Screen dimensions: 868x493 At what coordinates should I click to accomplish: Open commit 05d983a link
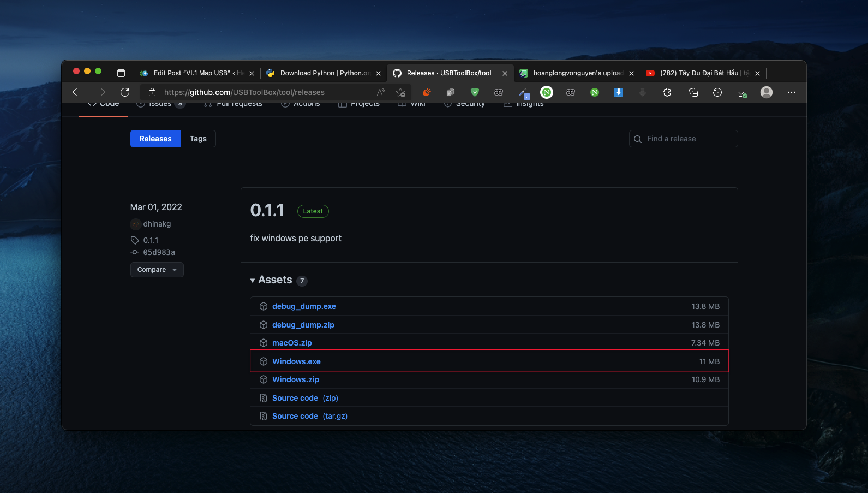(x=159, y=252)
